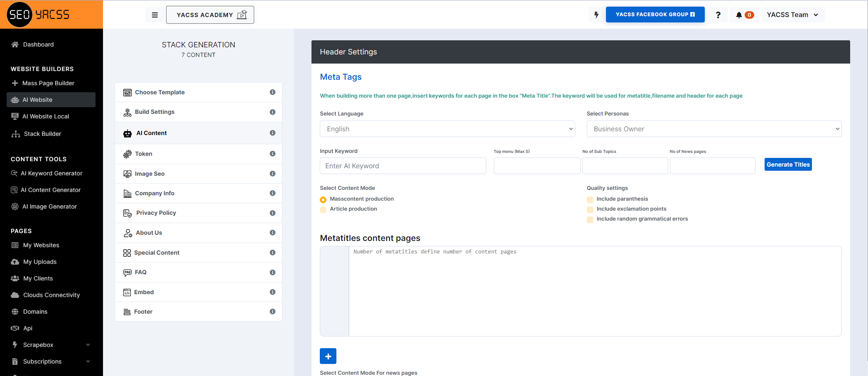Screen dimensions: 868x376
Task: Click the Dashboard home icon
Action: click(x=15, y=44)
